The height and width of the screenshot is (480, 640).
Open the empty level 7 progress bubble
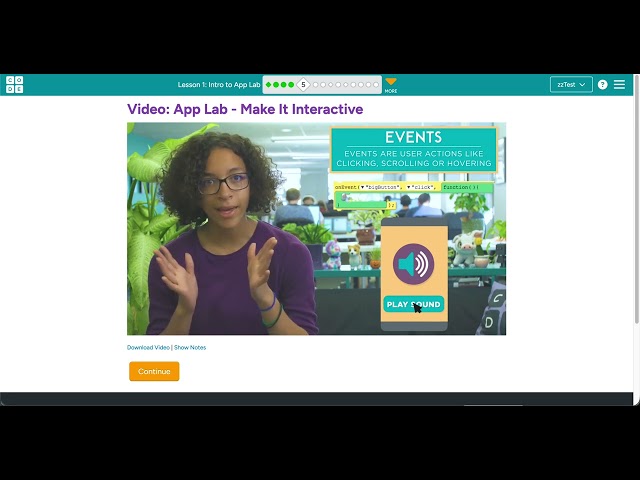[x=323, y=85]
